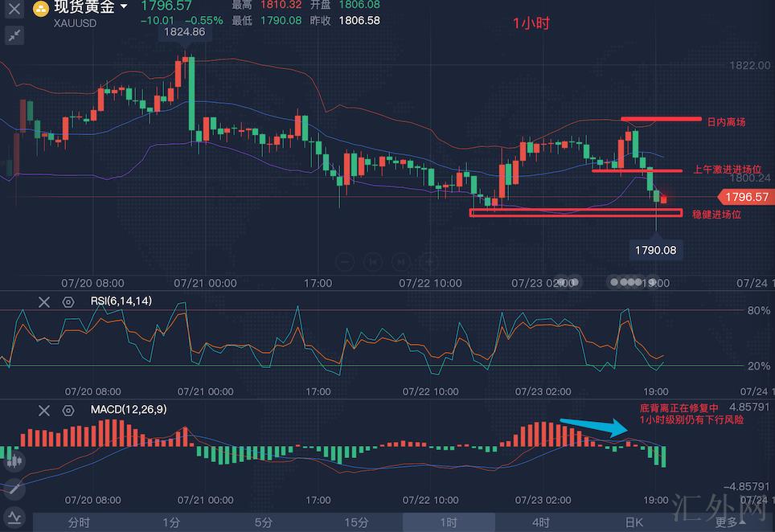The height and width of the screenshot is (532, 775).
Task: Click the collapse fullscreen arrows icon
Action: click(14, 35)
